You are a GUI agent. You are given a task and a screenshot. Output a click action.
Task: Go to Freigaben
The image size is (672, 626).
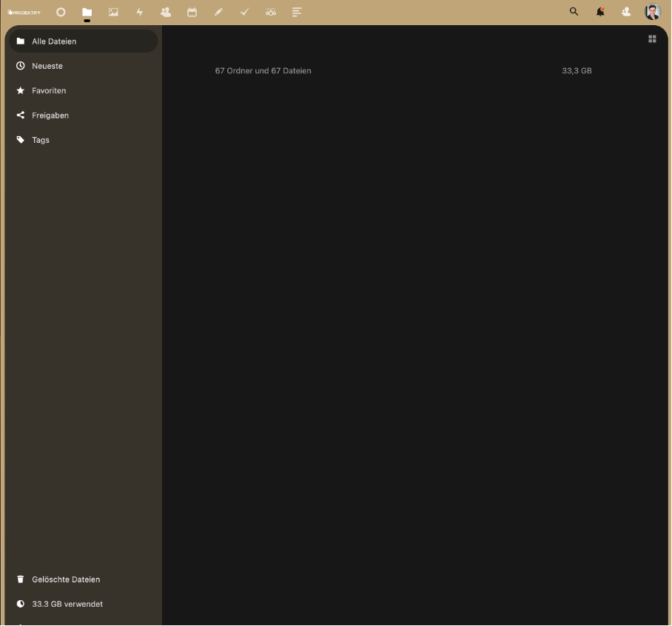[x=83, y=115]
